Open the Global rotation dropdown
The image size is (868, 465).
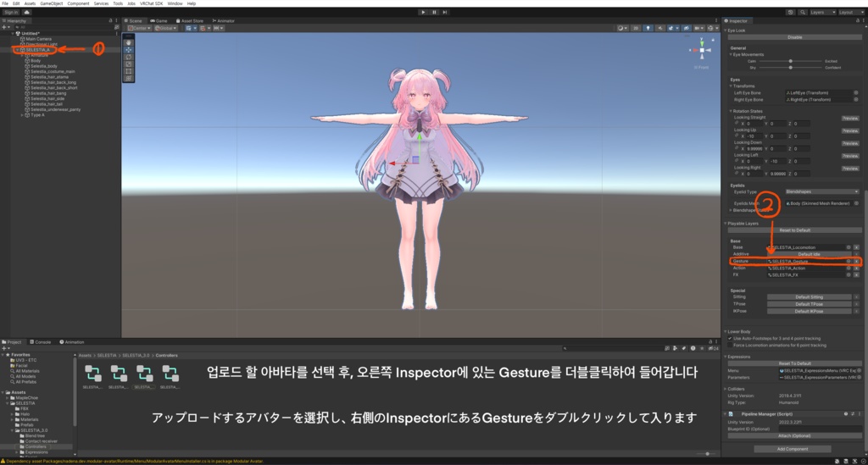click(x=165, y=28)
